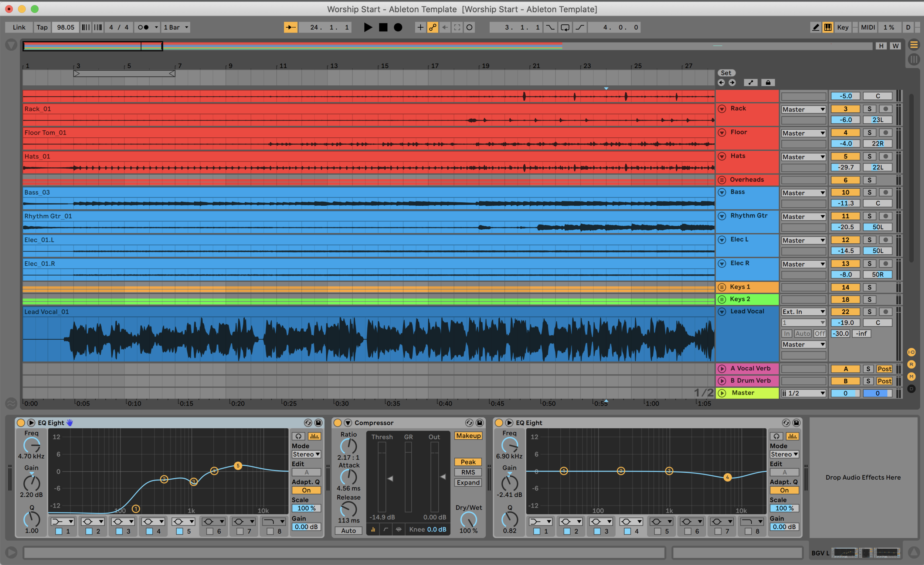Start playback with the Play button
The image size is (924, 565).
(368, 27)
